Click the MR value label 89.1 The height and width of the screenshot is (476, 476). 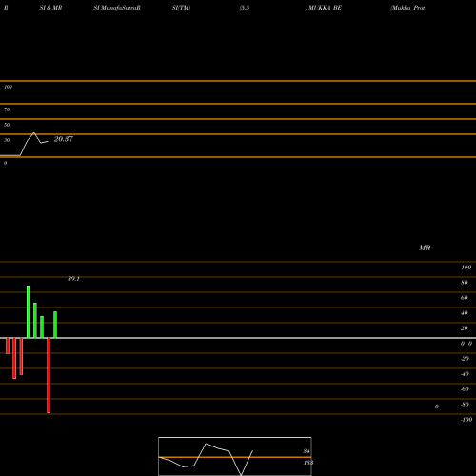pos(73,279)
